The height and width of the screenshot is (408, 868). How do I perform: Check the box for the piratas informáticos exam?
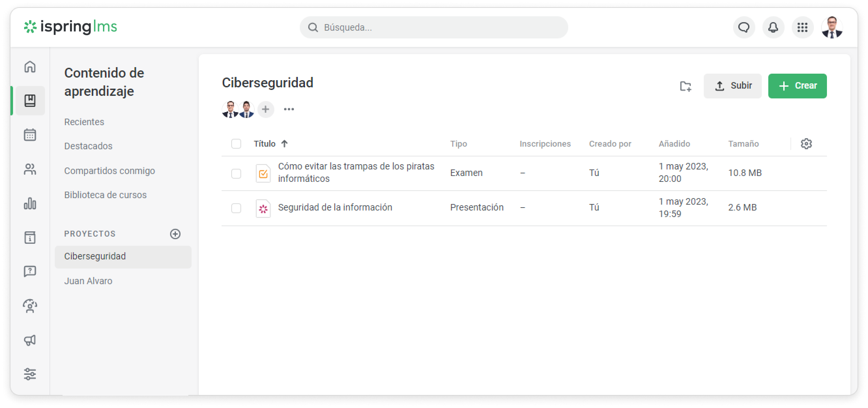click(236, 173)
